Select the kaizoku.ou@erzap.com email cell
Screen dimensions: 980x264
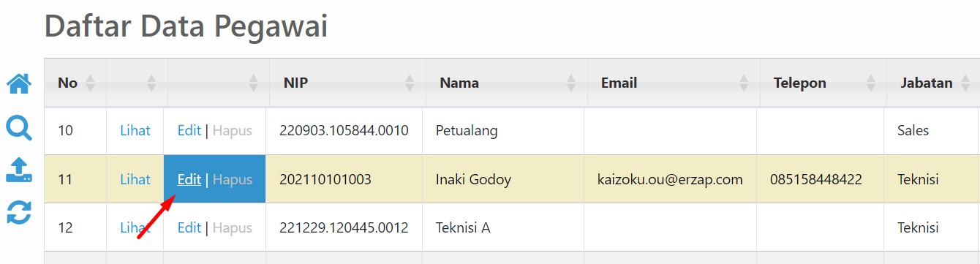coord(671,179)
